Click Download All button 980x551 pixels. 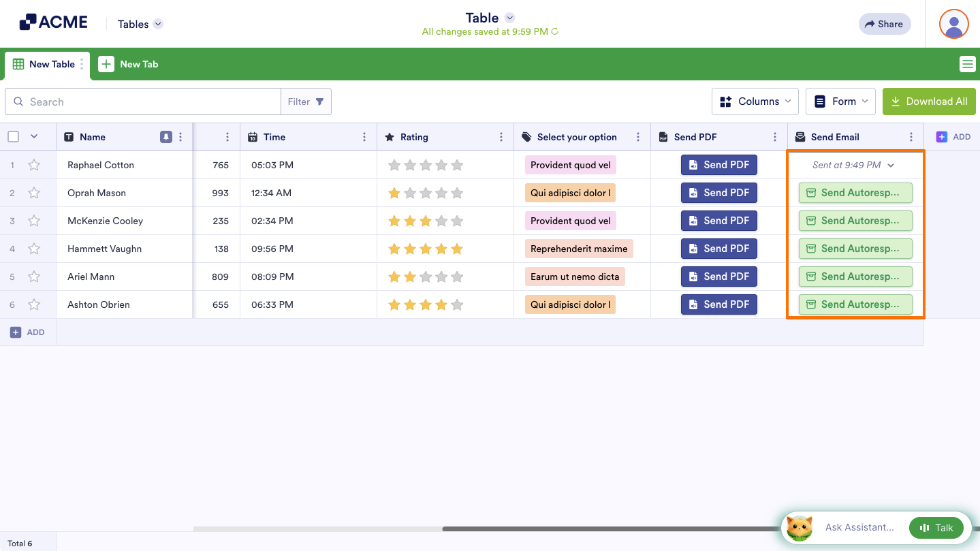(929, 101)
